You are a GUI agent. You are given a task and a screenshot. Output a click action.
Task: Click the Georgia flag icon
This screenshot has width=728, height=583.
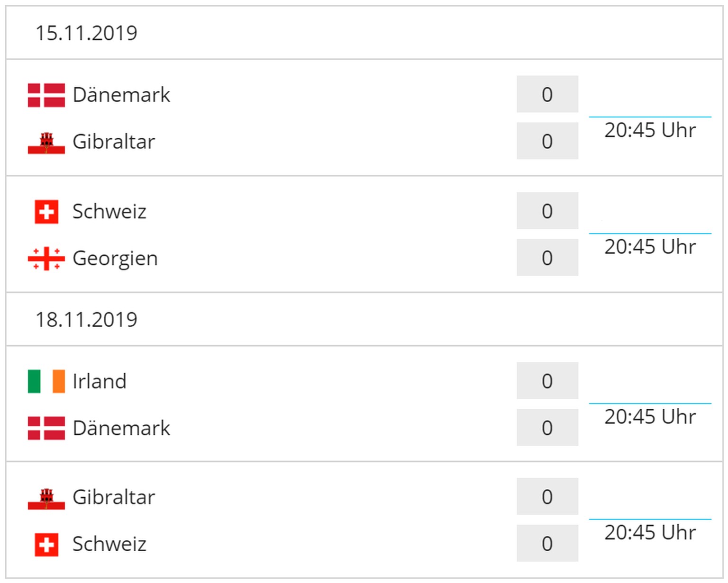(x=46, y=259)
